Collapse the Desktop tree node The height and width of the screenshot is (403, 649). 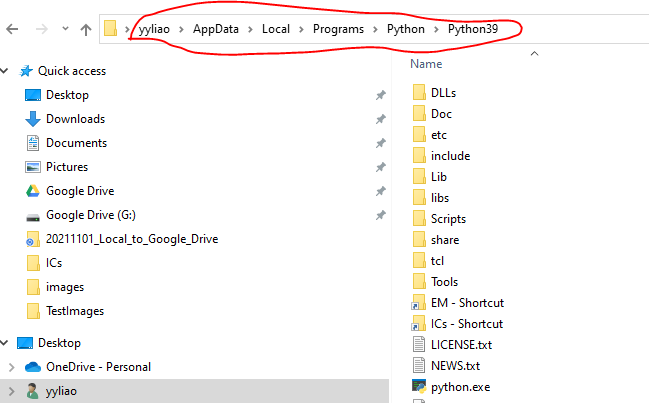(x=9, y=343)
